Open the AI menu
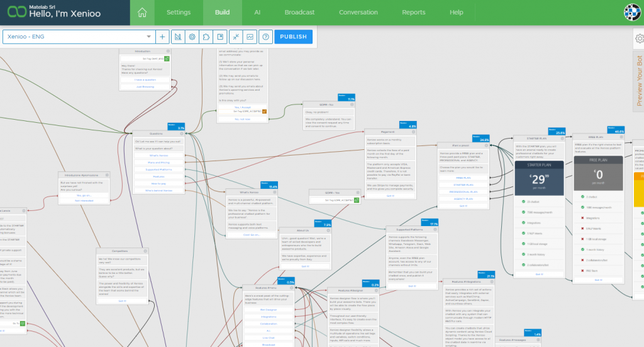644x347 pixels. (257, 13)
